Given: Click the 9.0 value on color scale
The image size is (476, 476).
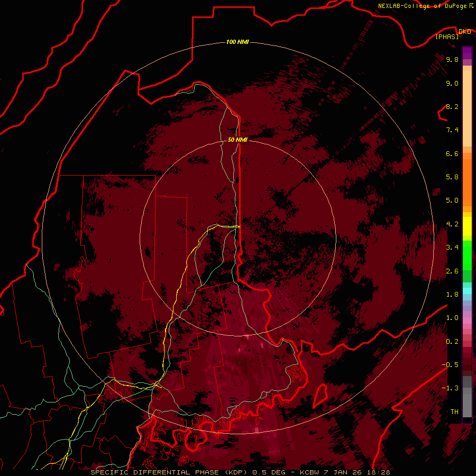Looking at the screenshot, I should pyautogui.click(x=452, y=83).
